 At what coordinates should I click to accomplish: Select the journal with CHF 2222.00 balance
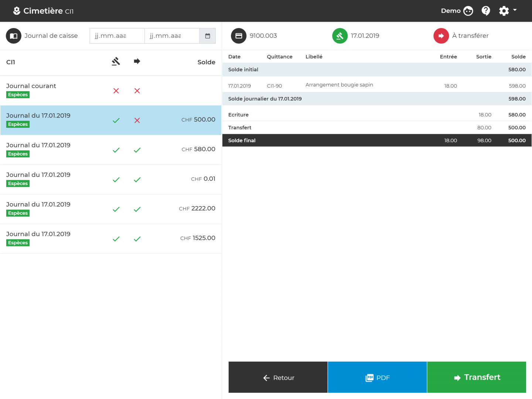(111, 209)
